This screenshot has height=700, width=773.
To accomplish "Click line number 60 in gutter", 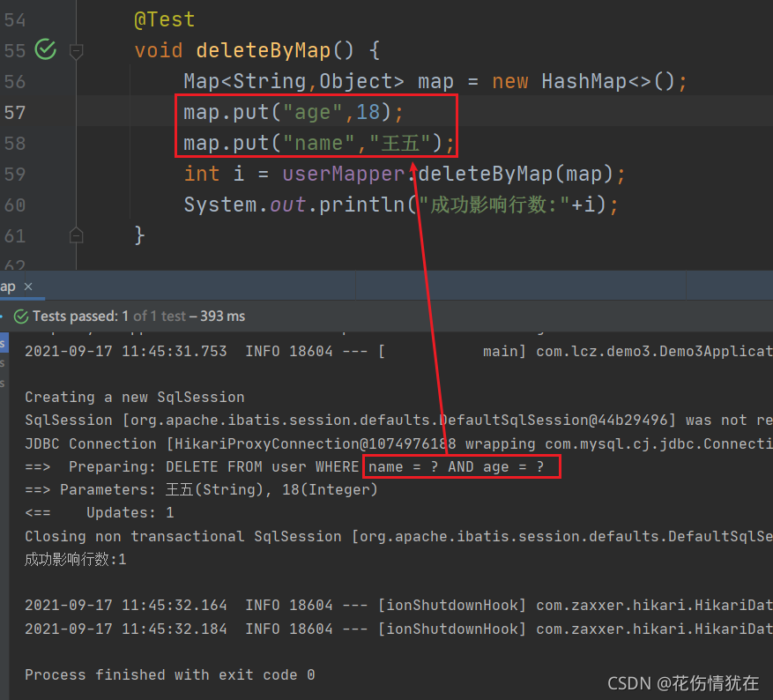I will tap(15, 205).
